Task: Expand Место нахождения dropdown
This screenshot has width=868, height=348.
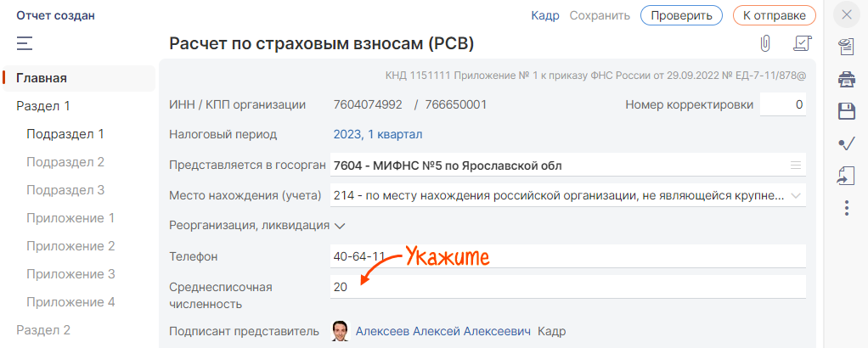Action: pos(796,195)
